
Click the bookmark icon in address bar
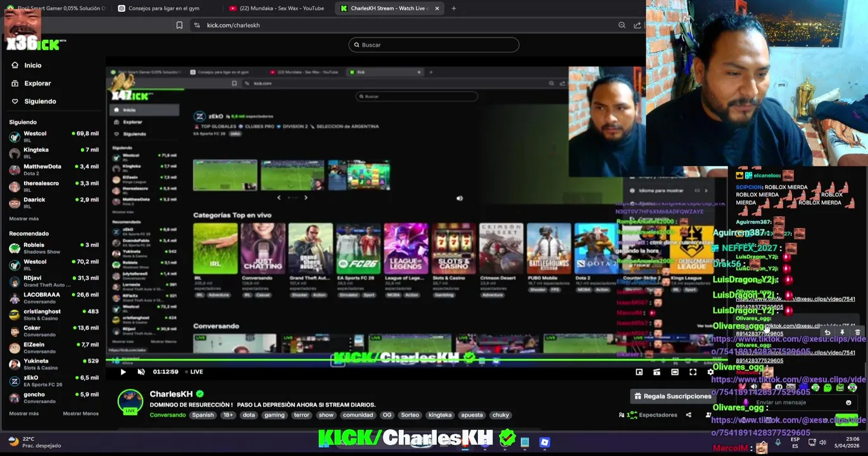tap(179, 25)
